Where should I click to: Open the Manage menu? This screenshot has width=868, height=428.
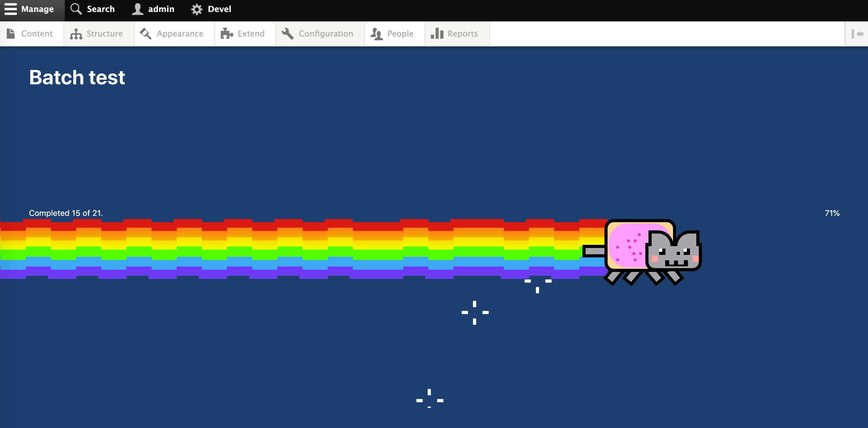37,9
